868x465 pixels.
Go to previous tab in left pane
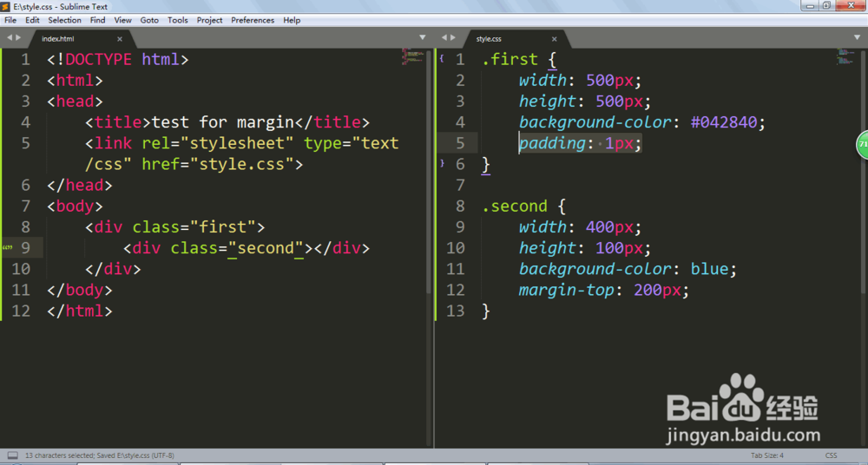pyautogui.click(x=9, y=37)
